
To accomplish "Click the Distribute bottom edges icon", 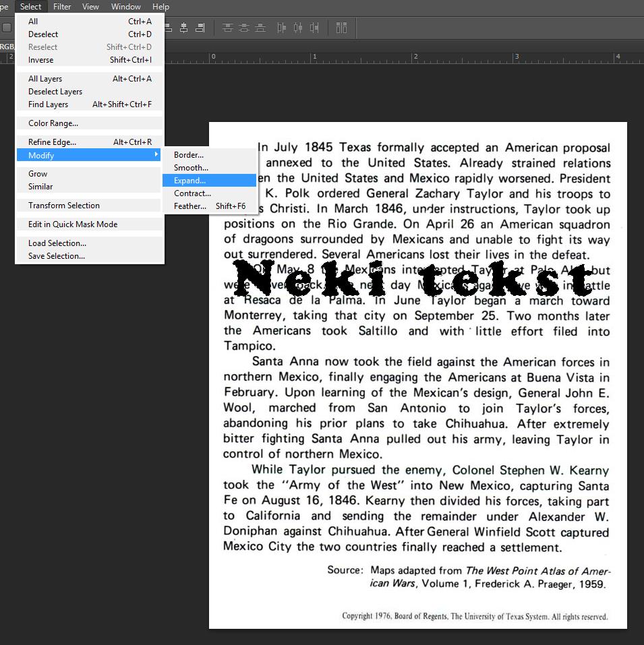I will coord(260,28).
